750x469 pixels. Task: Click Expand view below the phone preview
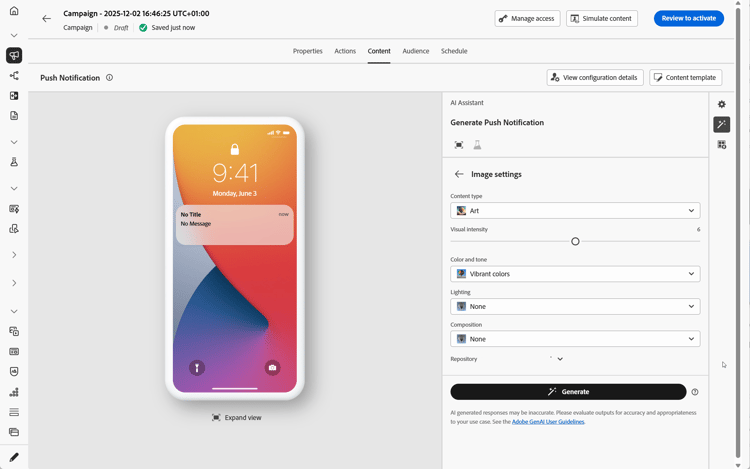click(237, 417)
